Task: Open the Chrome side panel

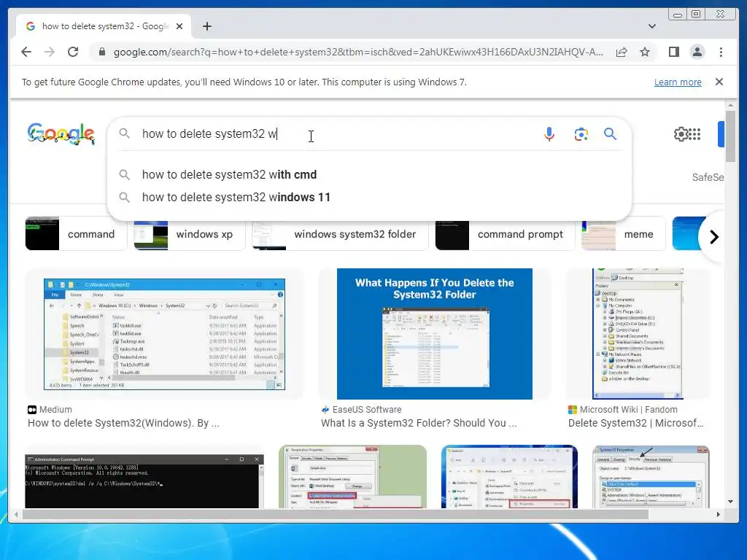Action: 673,52
